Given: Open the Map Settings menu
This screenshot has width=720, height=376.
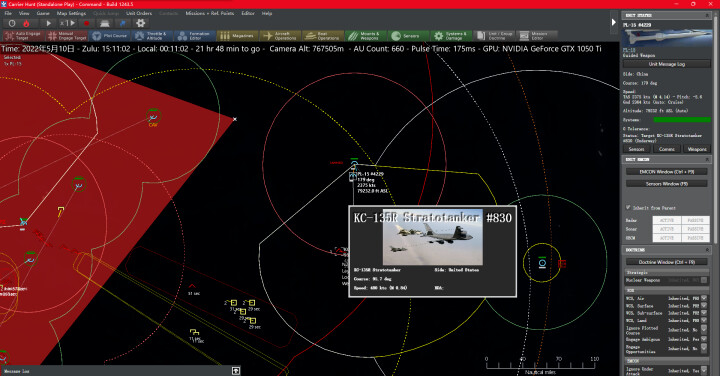Looking at the screenshot, I should [x=71, y=13].
